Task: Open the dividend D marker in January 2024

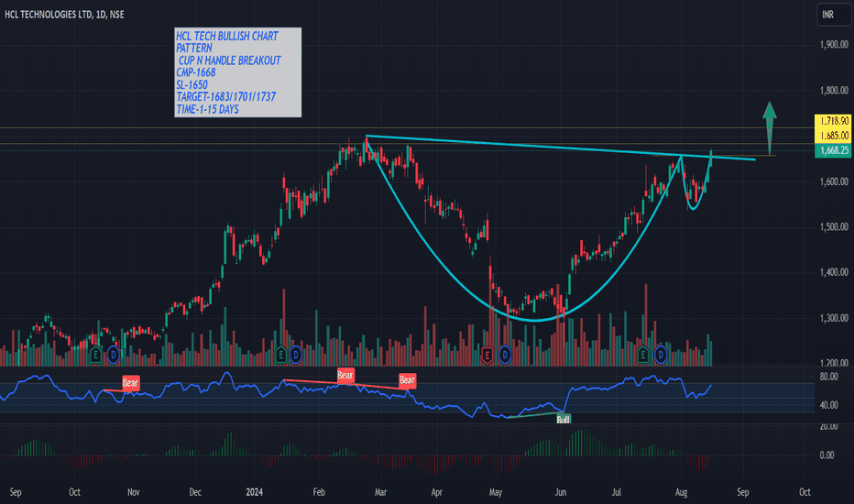Action: (296, 355)
